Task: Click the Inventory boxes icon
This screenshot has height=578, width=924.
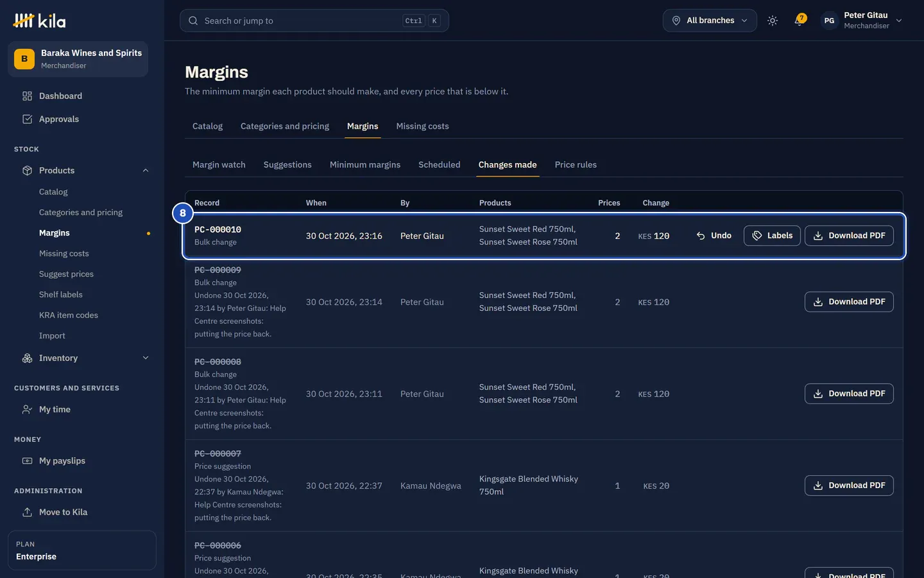Action: coord(27,358)
